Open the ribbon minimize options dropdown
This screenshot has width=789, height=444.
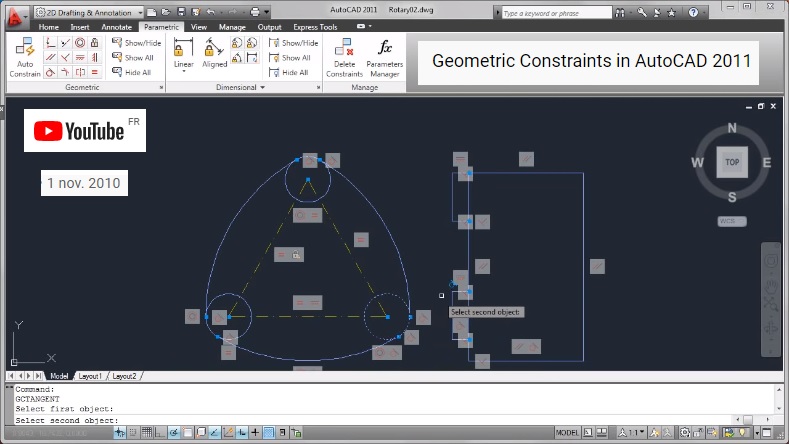click(370, 26)
